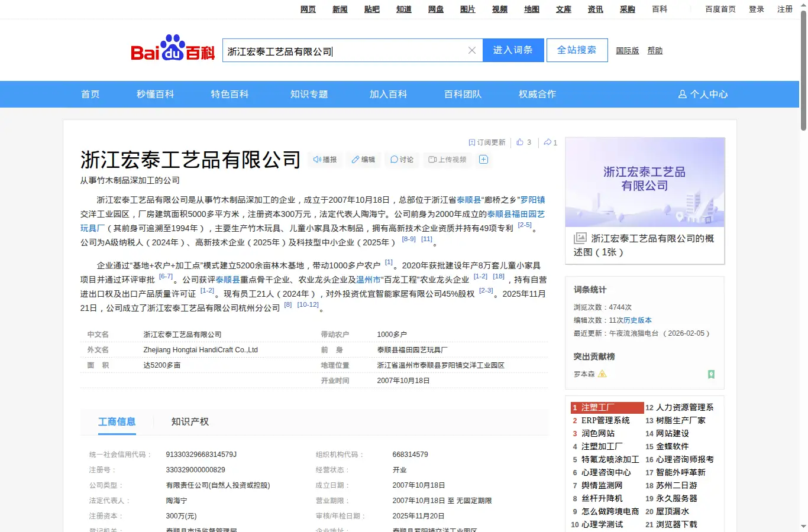Click the 金蝶软件 hot-search entry
Image resolution: width=808 pixels, height=532 pixels.
(x=673, y=446)
